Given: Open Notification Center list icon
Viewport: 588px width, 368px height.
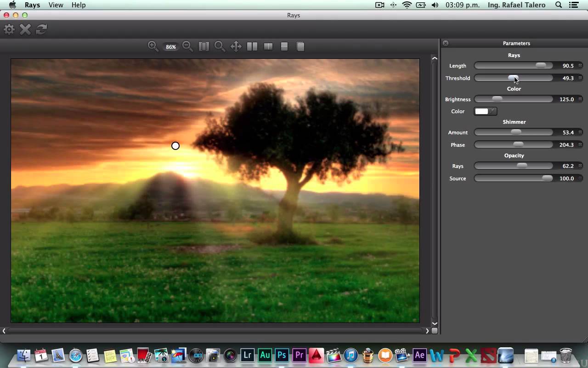Looking at the screenshot, I should [574, 5].
